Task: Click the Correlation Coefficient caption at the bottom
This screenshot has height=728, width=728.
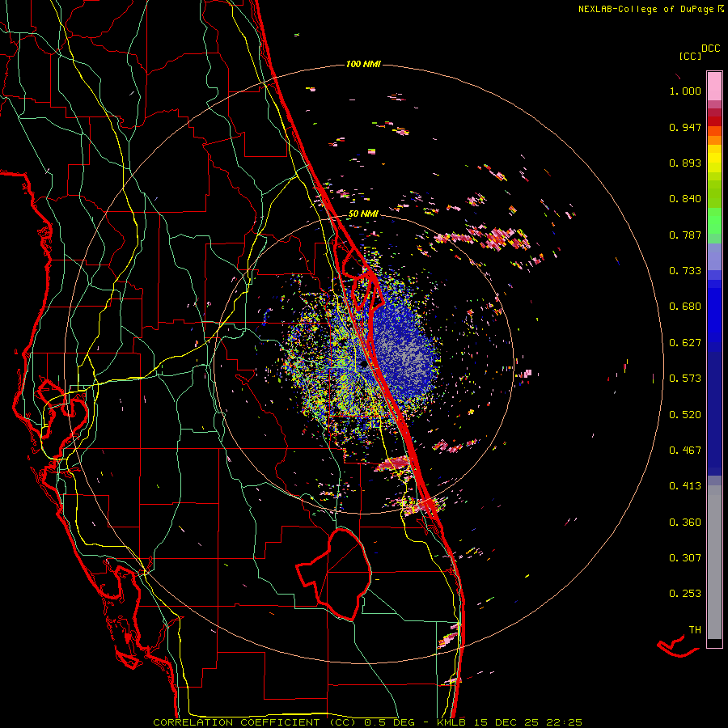Action: (368, 722)
